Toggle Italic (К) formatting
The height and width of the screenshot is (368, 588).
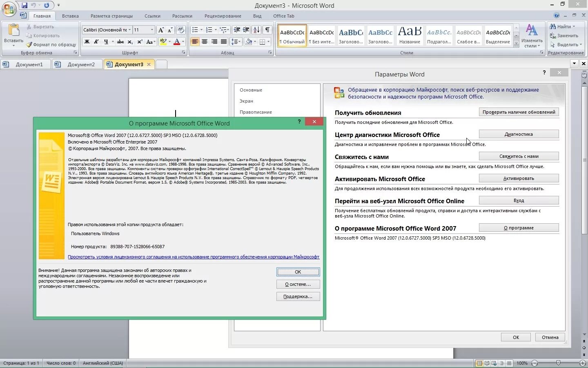96,42
